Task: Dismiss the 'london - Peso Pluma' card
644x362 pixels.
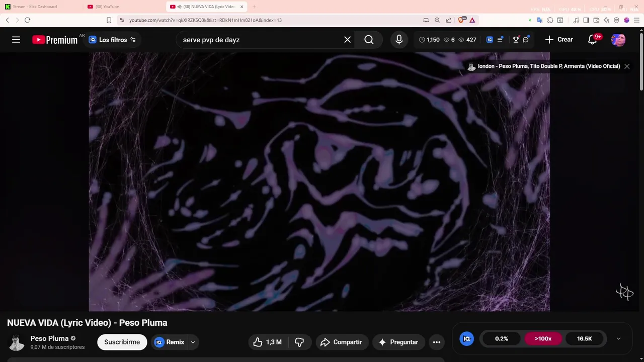Action: pyautogui.click(x=627, y=66)
